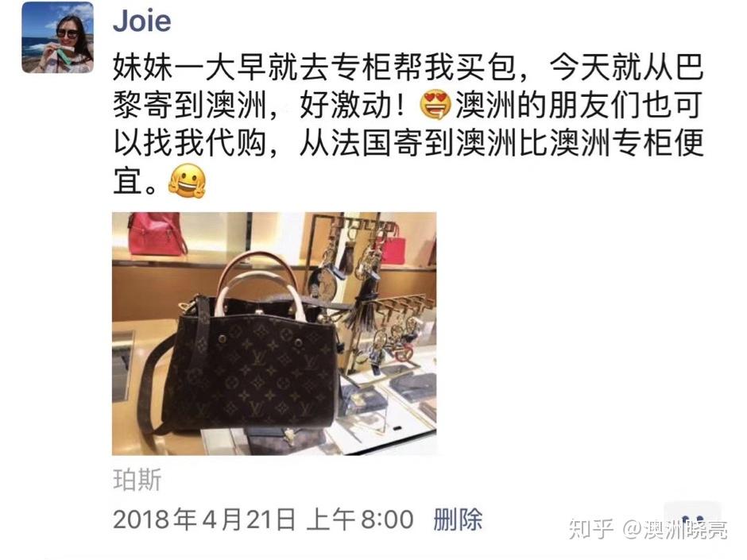Click the hugging face emoji after 宜。
Screen dimensions: 747x560
click(188, 180)
